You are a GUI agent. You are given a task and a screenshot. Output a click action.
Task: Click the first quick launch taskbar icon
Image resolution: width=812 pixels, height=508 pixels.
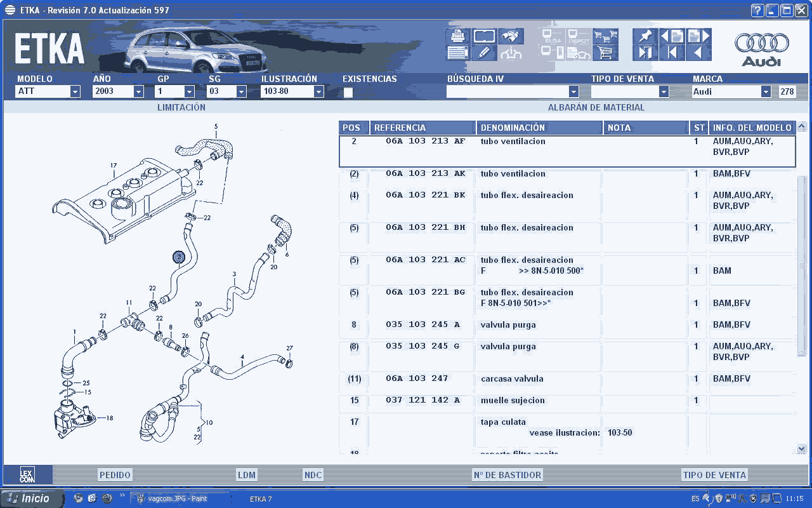(x=79, y=498)
